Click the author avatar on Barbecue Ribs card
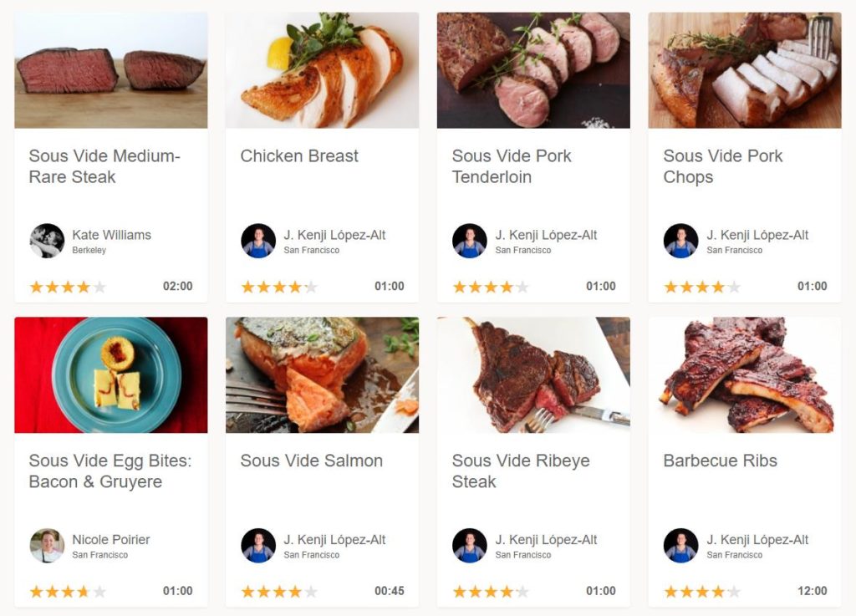This screenshot has height=616, width=856. [x=681, y=546]
